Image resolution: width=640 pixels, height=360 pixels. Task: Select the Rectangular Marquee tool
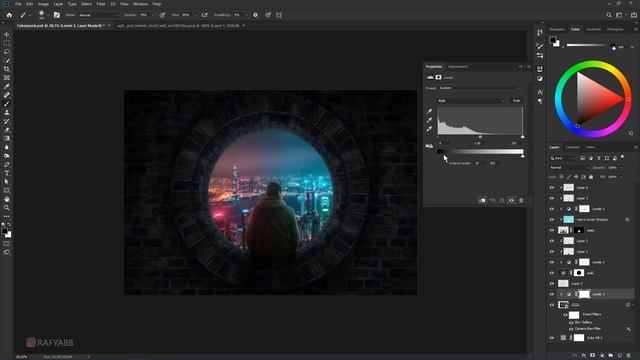[7, 43]
